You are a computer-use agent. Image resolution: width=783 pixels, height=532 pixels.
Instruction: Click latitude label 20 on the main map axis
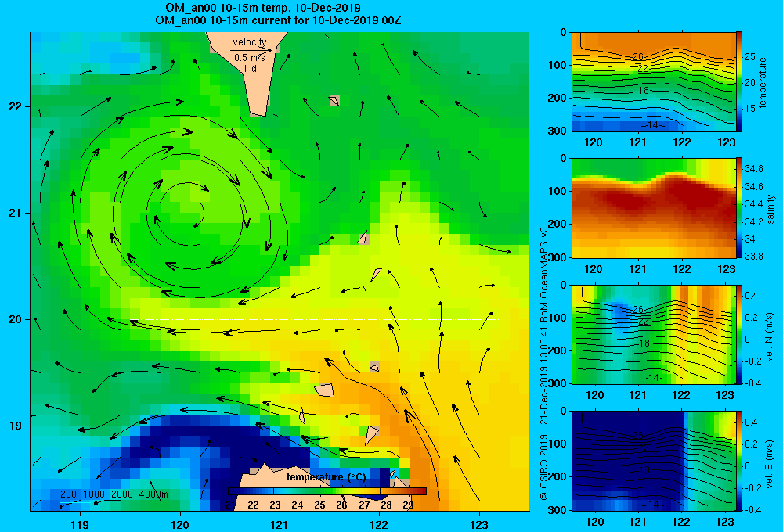tap(15, 319)
